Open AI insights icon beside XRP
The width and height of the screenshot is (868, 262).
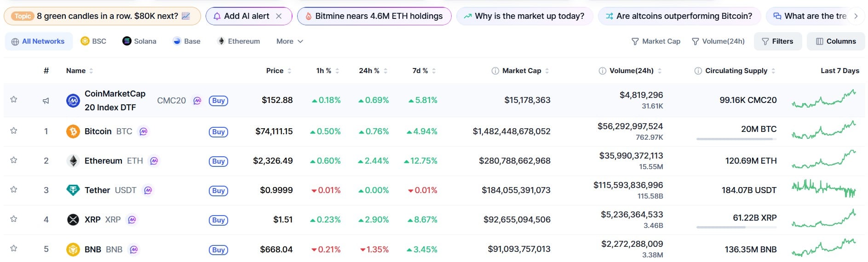tap(132, 220)
